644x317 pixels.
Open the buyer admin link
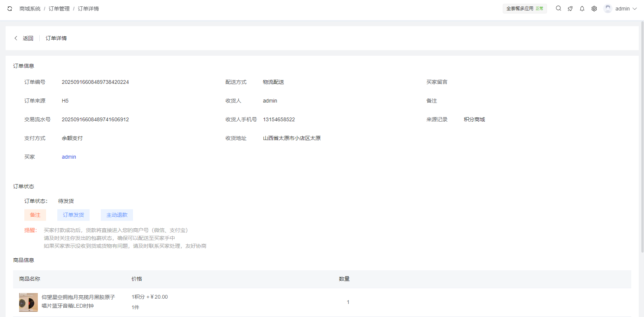coord(69,157)
